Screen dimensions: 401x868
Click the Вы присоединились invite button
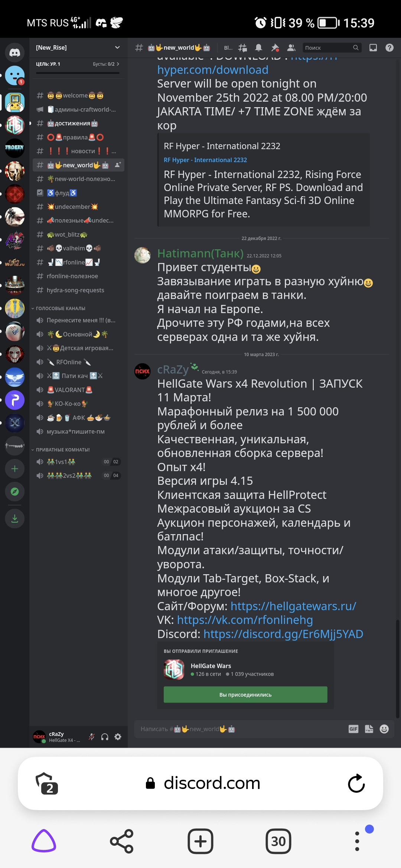(245, 694)
